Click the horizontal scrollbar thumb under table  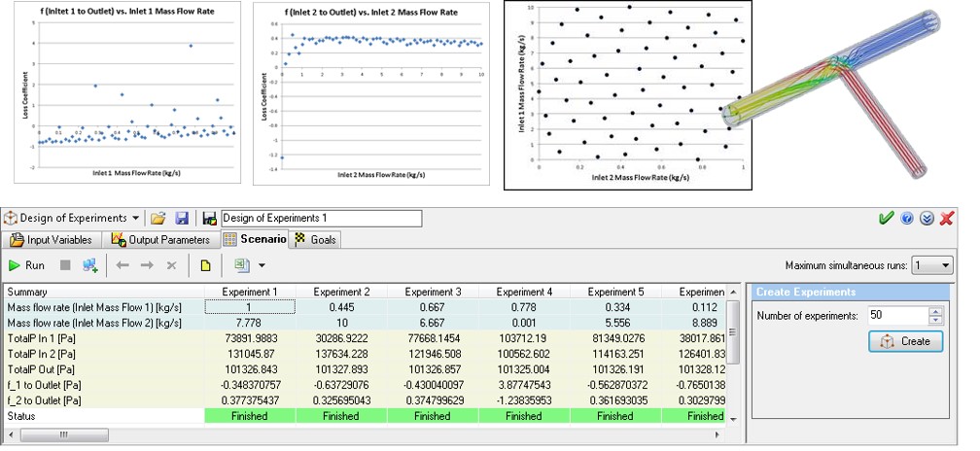coord(62,434)
